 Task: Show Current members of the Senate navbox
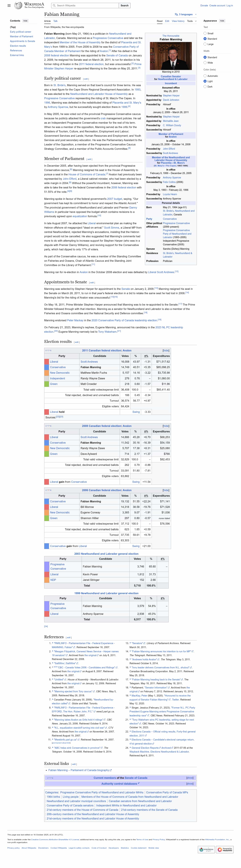(190, 778)
